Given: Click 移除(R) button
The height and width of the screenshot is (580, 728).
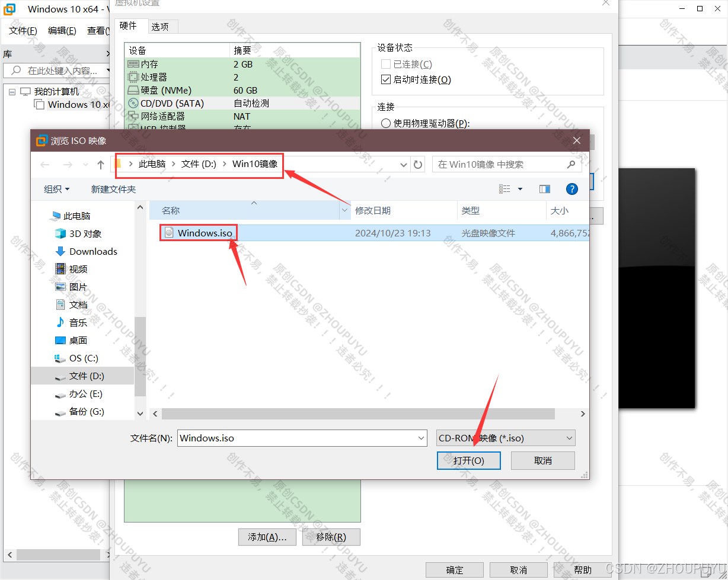Looking at the screenshot, I should point(331,537).
